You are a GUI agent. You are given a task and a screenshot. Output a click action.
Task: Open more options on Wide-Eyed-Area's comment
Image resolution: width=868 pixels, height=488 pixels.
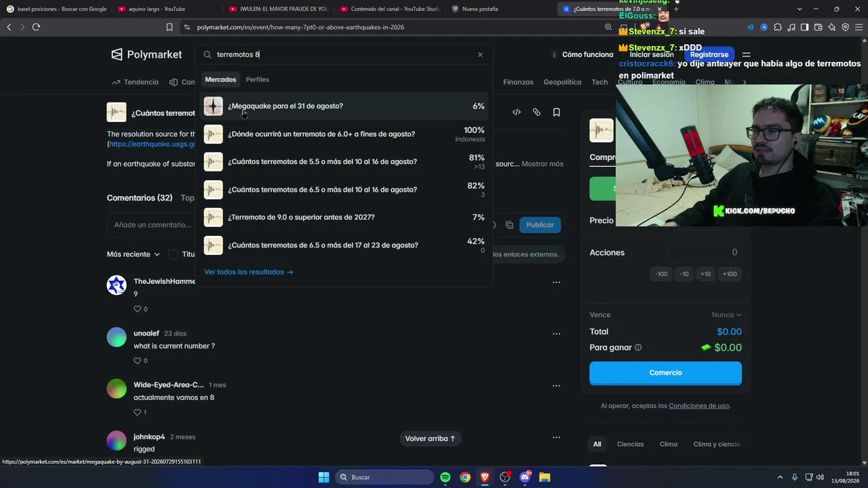[x=556, y=386]
